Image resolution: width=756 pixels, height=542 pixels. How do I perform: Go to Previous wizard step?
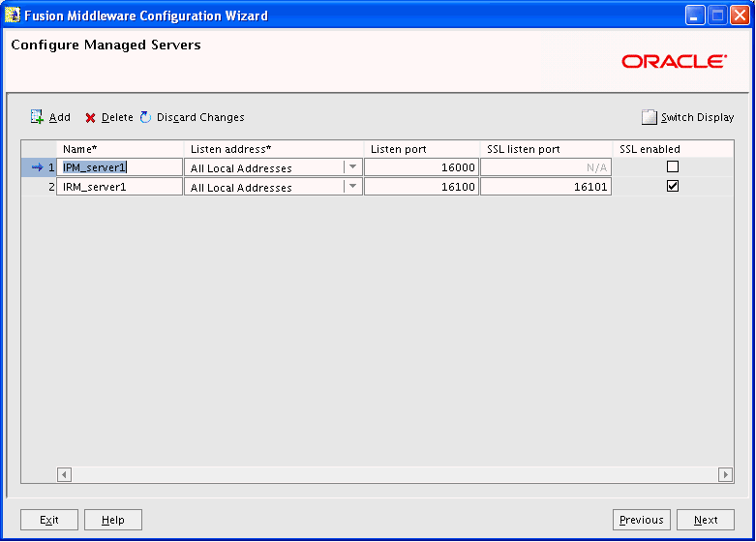coord(642,520)
